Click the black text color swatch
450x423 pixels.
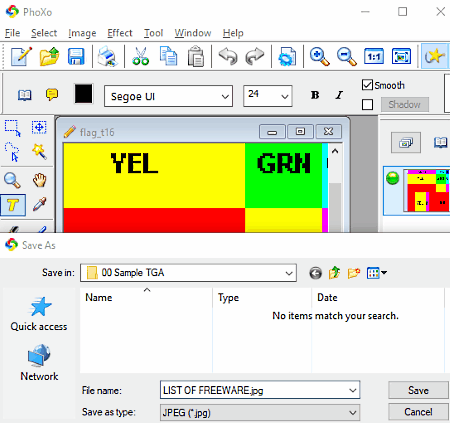click(83, 94)
